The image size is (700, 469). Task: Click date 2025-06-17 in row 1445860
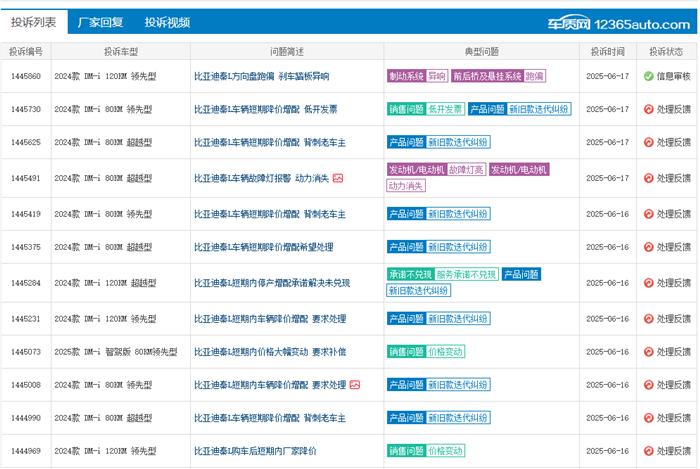tap(608, 76)
